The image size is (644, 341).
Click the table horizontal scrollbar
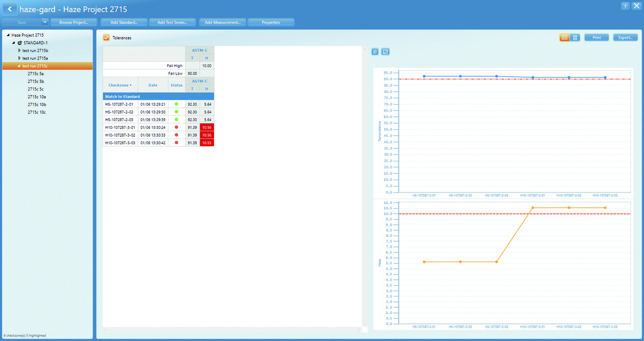(232, 329)
